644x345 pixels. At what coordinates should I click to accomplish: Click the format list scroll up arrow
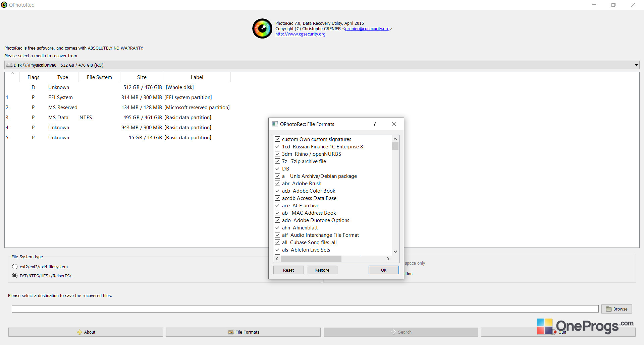(395, 139)
